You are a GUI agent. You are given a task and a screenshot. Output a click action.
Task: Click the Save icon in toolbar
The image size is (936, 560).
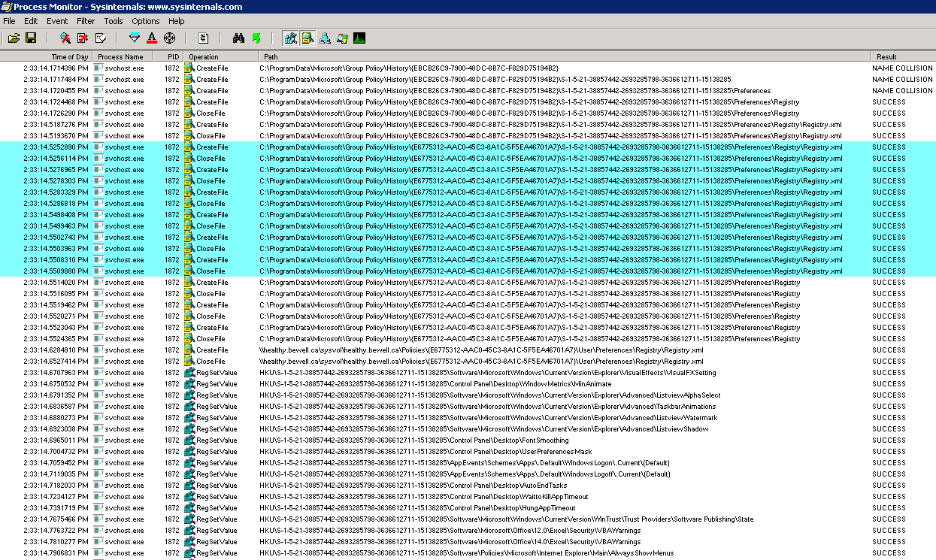click(31, 38)
